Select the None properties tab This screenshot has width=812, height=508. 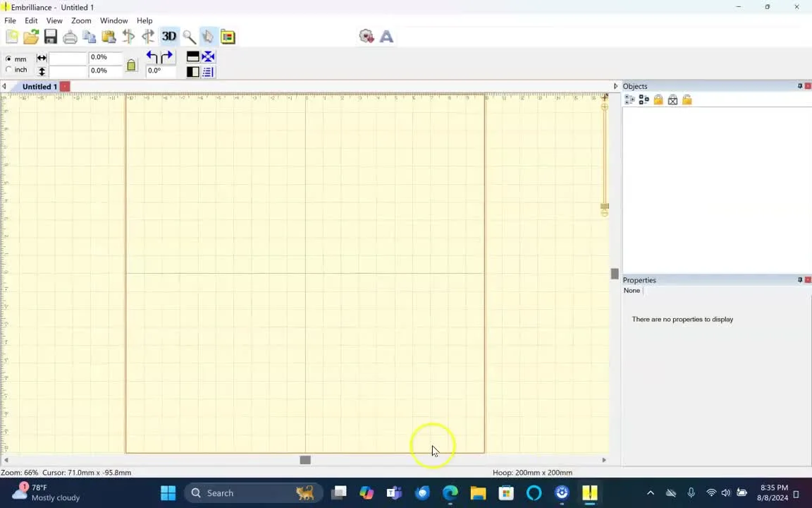632,291
